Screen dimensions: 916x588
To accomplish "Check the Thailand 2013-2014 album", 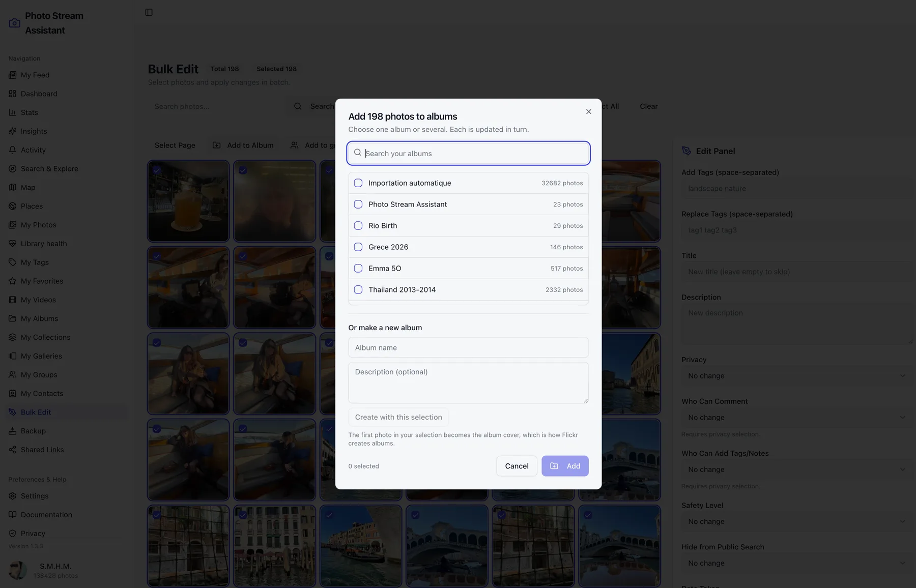I will tap(358, 290).
